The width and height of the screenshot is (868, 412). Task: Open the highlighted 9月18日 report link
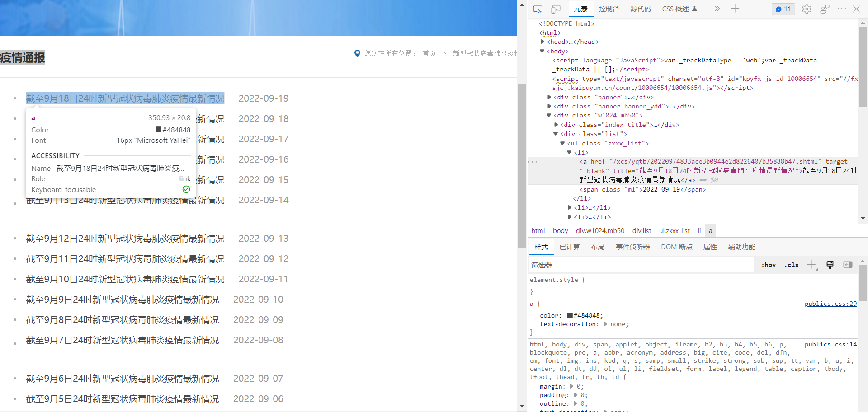point(125,98)
